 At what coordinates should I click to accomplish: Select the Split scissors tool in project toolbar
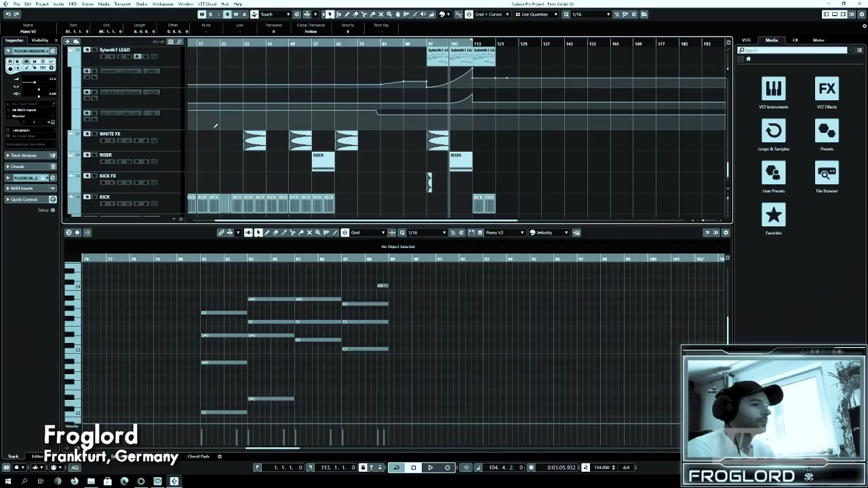pyautogui.click(x=363, y=14)
